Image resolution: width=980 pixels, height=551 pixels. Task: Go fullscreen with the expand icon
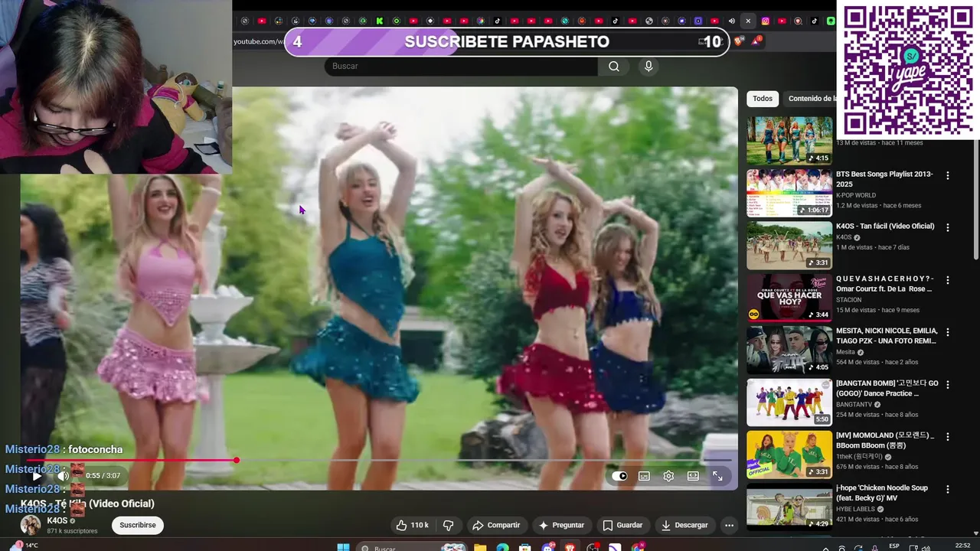point(717,476)
